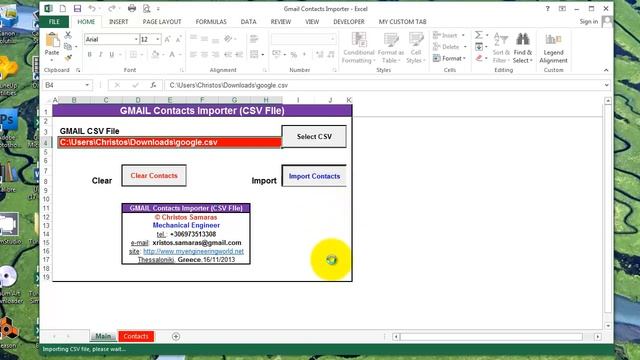This screenshot has width=640, height=360.
Task: Toggle Italic formatting
Action: point(100,54)
